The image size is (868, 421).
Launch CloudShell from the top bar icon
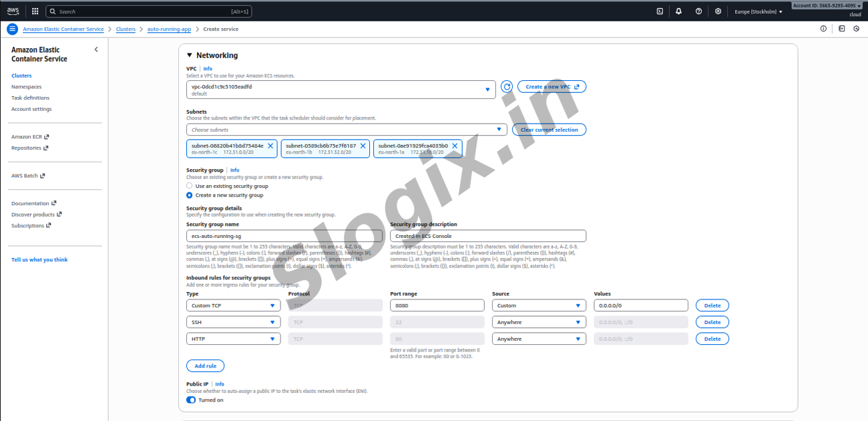660,11
